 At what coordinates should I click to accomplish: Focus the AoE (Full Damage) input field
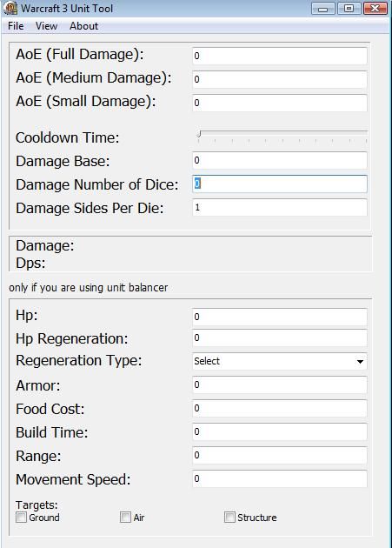point(280,56)
